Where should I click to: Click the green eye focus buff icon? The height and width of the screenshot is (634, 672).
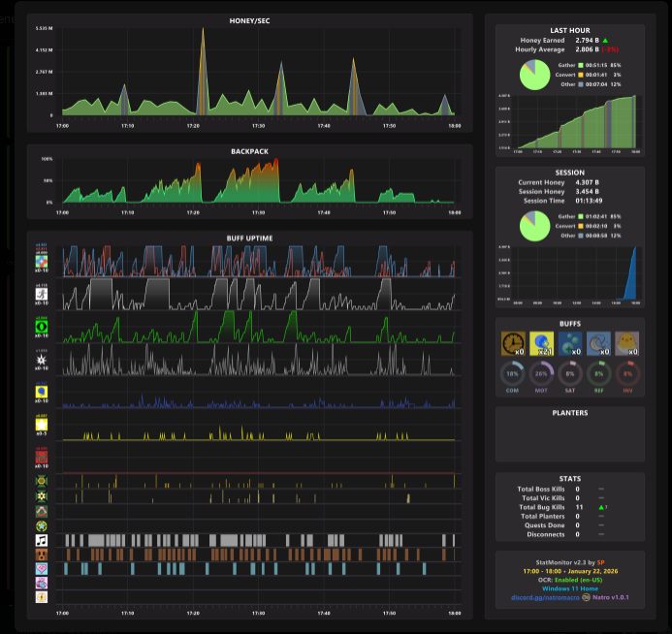point(42,327)
